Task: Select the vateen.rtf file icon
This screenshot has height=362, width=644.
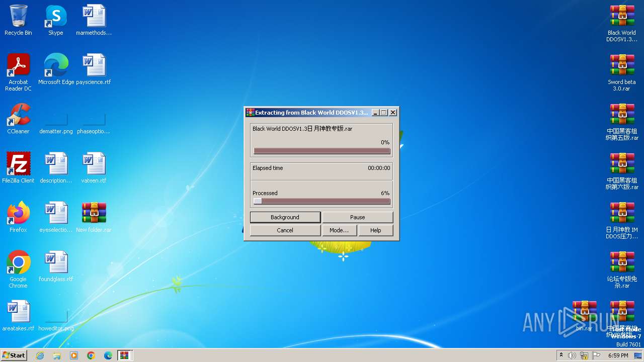Action: click(94, 168)
